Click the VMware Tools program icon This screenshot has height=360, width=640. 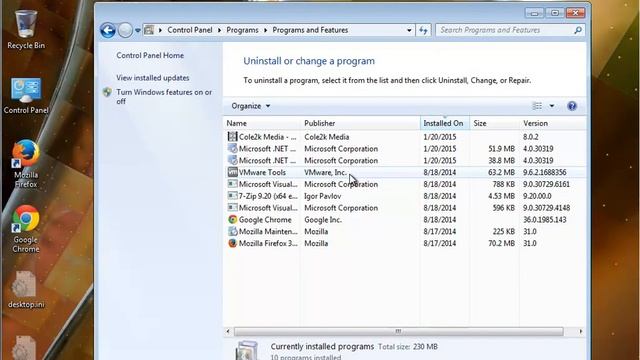[232, 172]
